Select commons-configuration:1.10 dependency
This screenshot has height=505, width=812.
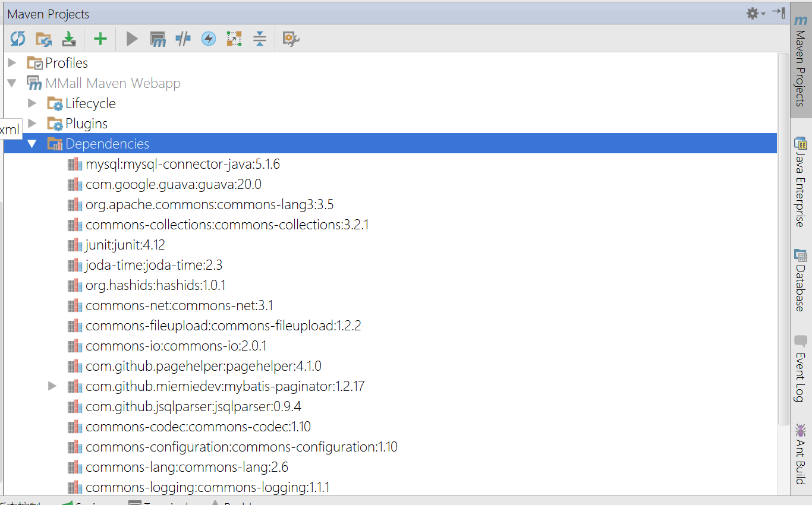coord(241,447)
